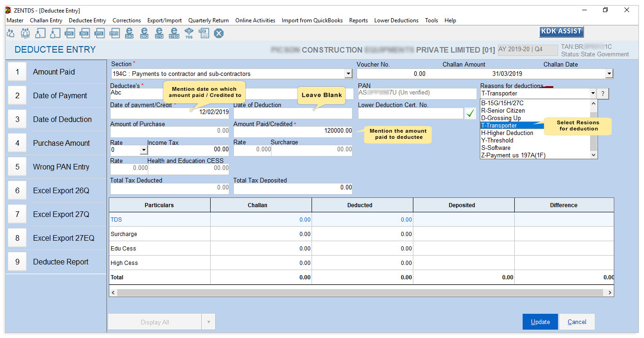Viewport: 644px width, 338px height.
Task: Click the PDF document toolbar icon
Action: (204, 33)
